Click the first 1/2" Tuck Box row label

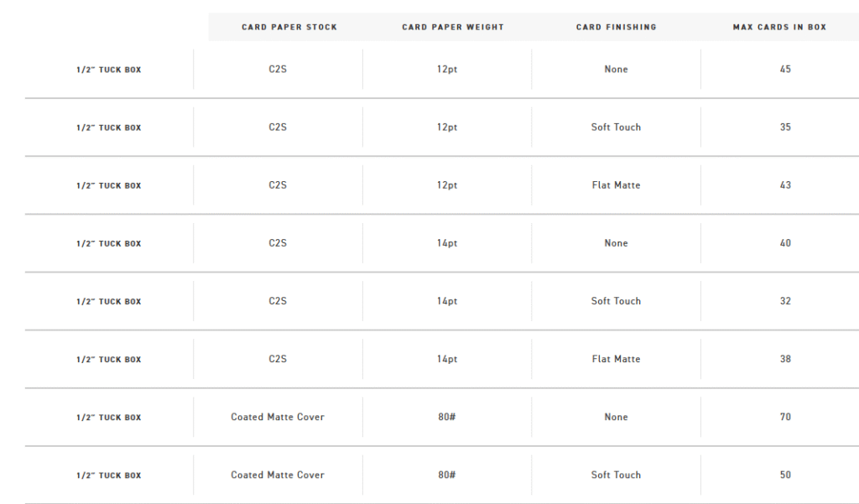click(108, 70)
